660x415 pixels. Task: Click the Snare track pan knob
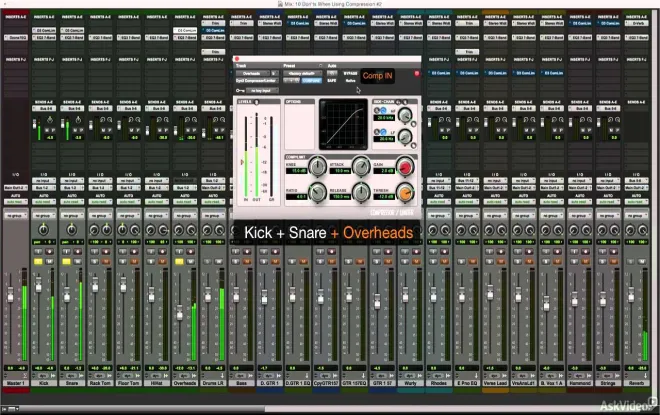click(x=72, y=230)
